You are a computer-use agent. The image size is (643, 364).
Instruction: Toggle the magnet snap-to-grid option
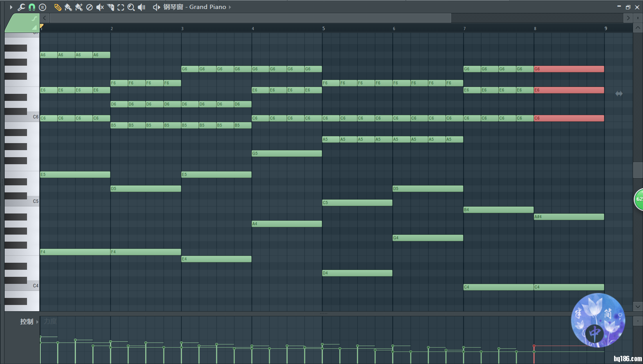click(32, 7)
